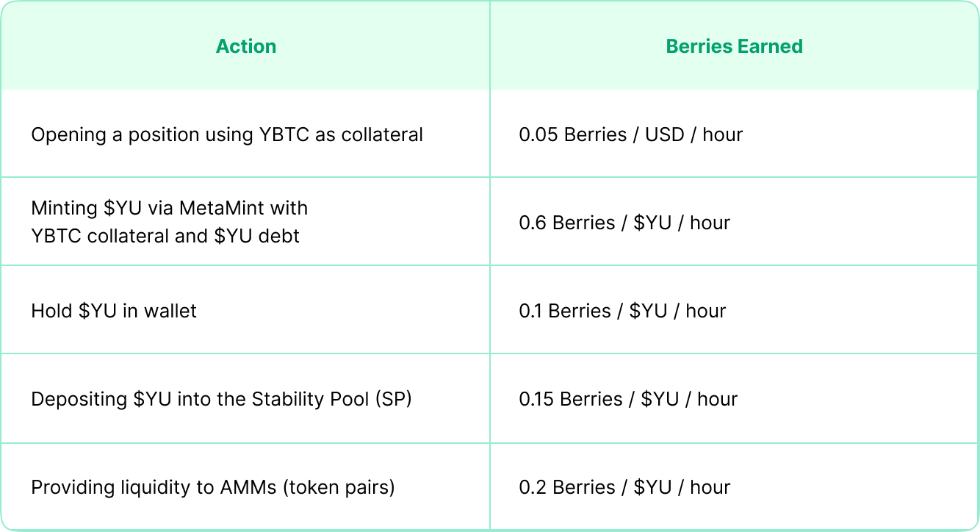Click the '(token pairs)' text
The height and width of the screenshot is (532, 980).
(x=339, y=487)
